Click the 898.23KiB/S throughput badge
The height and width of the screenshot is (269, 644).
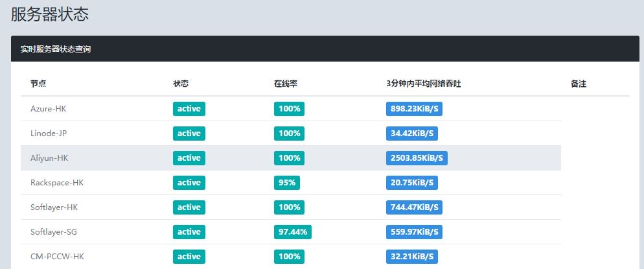[x=414, y=109]
